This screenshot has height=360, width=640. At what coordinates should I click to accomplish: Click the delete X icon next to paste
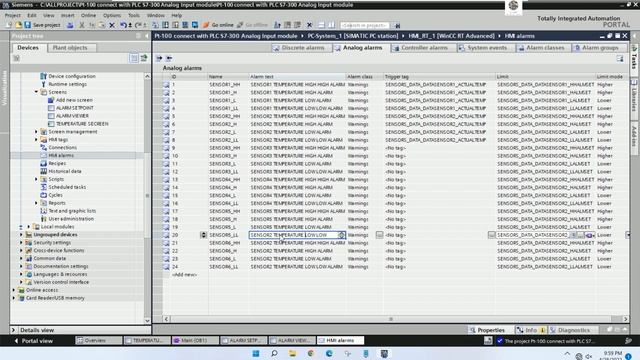[112, 25]
